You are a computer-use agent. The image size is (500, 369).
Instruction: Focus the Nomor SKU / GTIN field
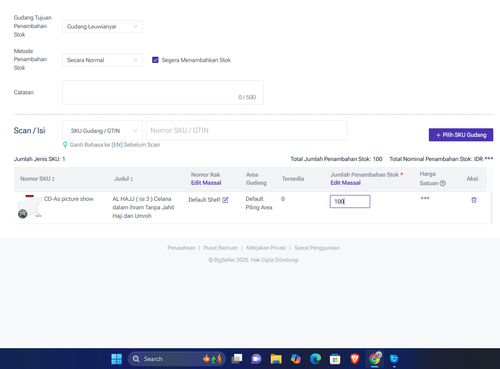pos(247,130)
